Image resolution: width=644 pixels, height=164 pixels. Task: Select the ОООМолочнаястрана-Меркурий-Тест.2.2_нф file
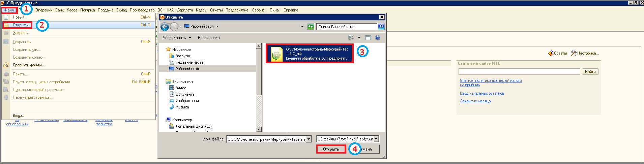[310, 54]
